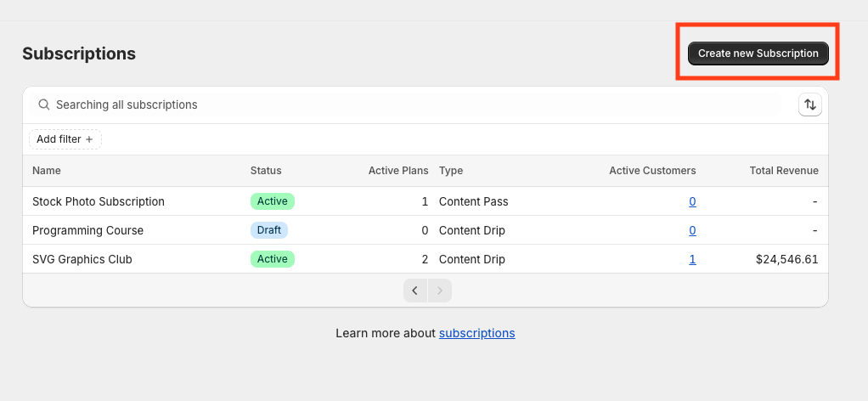View active customers for Programming Course
Image resolution: width=868 pixels, height=401 pixels.
click(x=692, y=230)
